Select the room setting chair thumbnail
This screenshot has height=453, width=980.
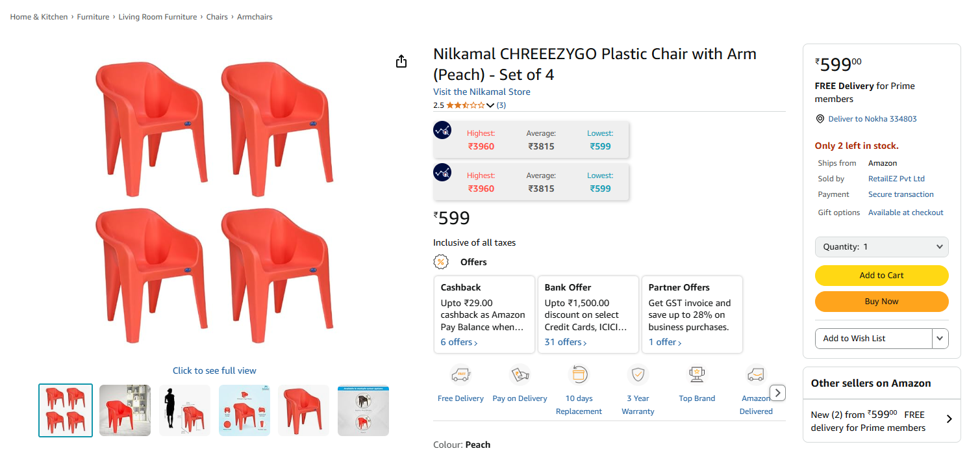125,410
